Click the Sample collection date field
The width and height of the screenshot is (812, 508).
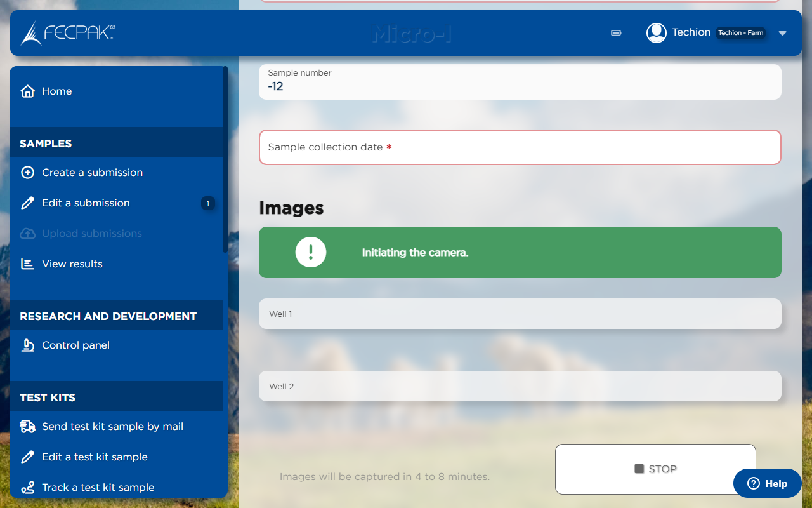click(520, 147)
